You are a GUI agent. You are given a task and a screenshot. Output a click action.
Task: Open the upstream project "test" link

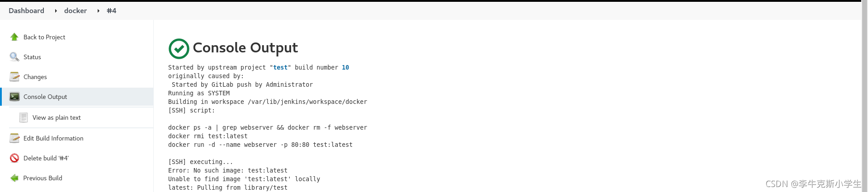tap(280, 68)
